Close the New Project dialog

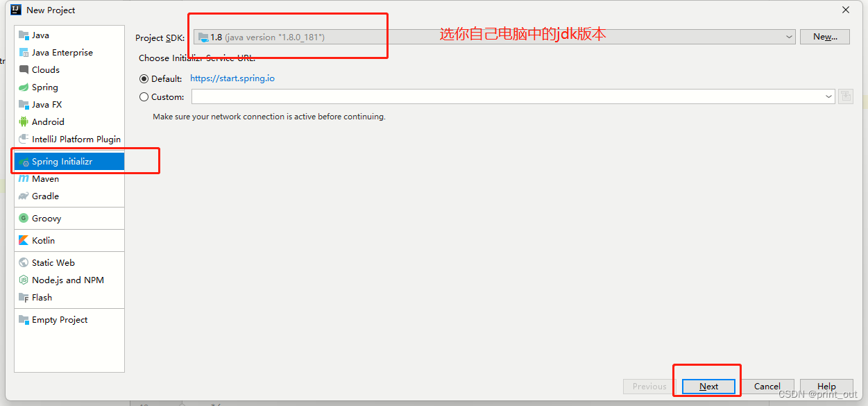pyautogui.click(x=846, y=10)
